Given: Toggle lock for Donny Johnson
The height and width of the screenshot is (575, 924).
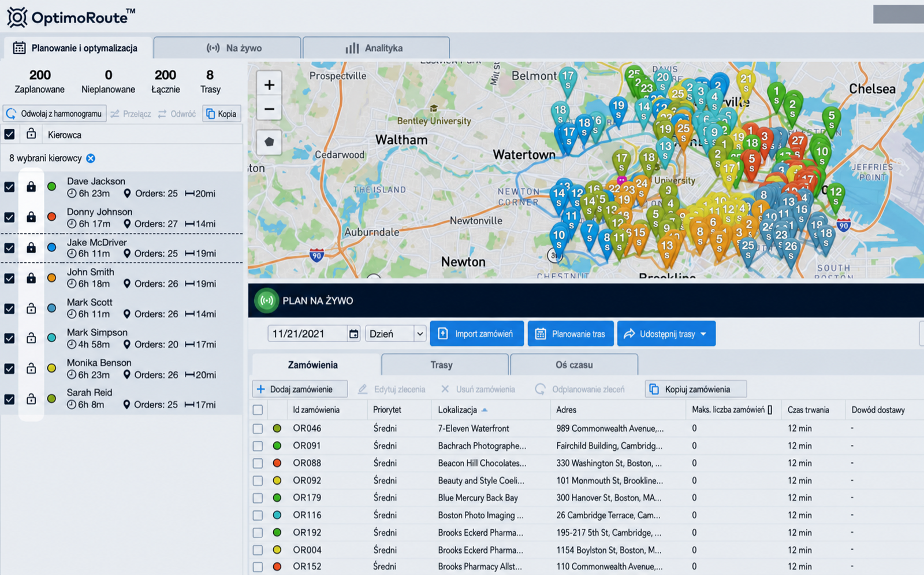Looking at the screenshot, I should [31, 217].
